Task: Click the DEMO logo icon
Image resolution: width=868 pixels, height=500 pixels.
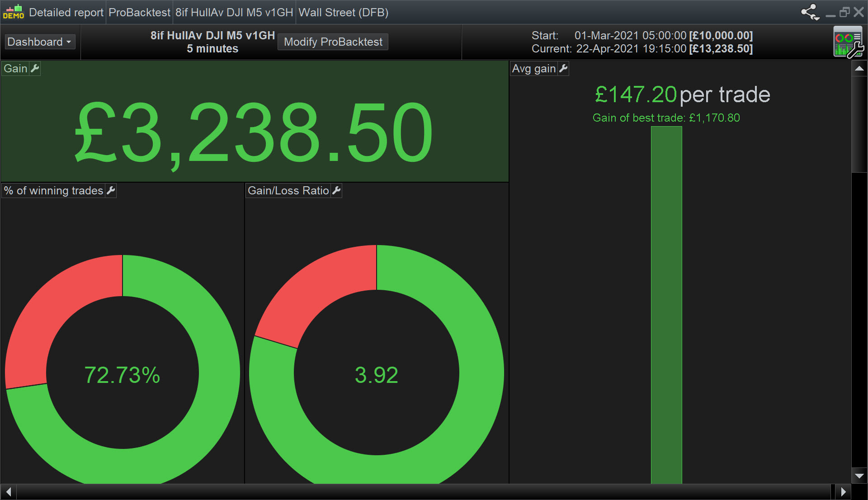Action: [x=14, y=12]
